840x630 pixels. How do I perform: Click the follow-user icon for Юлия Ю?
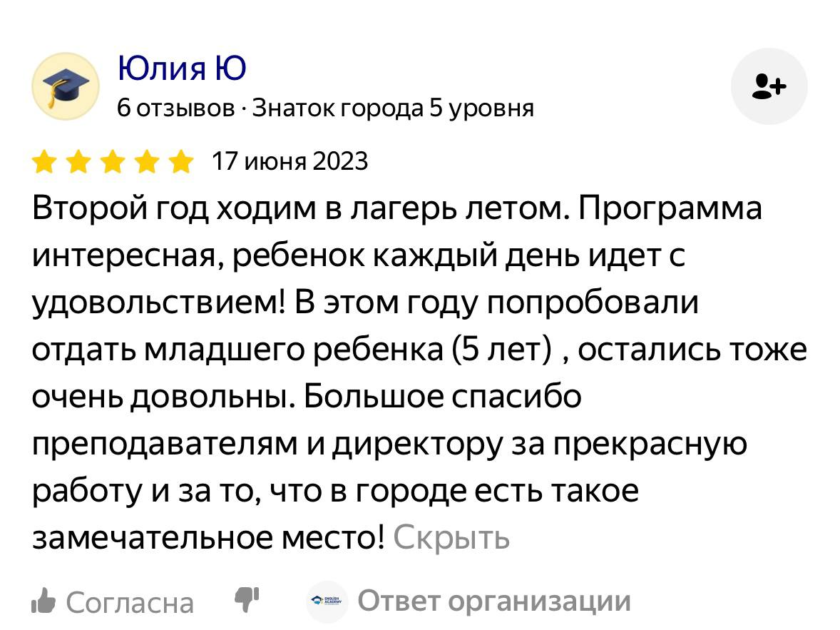point(769,86)
